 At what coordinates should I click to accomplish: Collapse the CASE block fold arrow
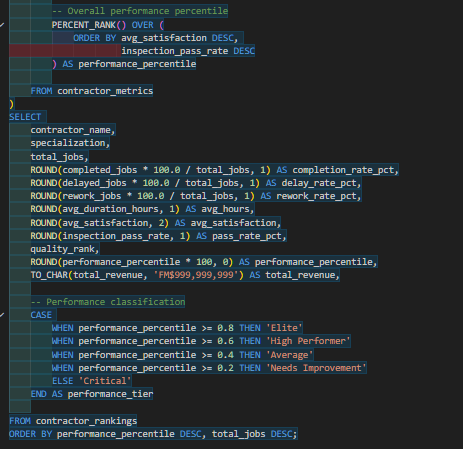coord(2,315)
